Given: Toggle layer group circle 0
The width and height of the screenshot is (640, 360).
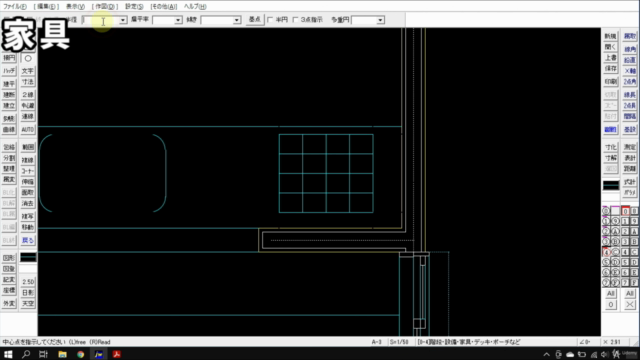Looking at the screenshot, I should [606, 211].
